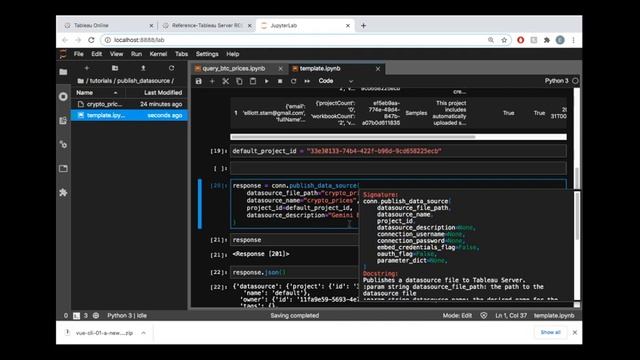Click Python 3 | Idle in status bar
Screen dimensions: 640x360
point(127,316)
